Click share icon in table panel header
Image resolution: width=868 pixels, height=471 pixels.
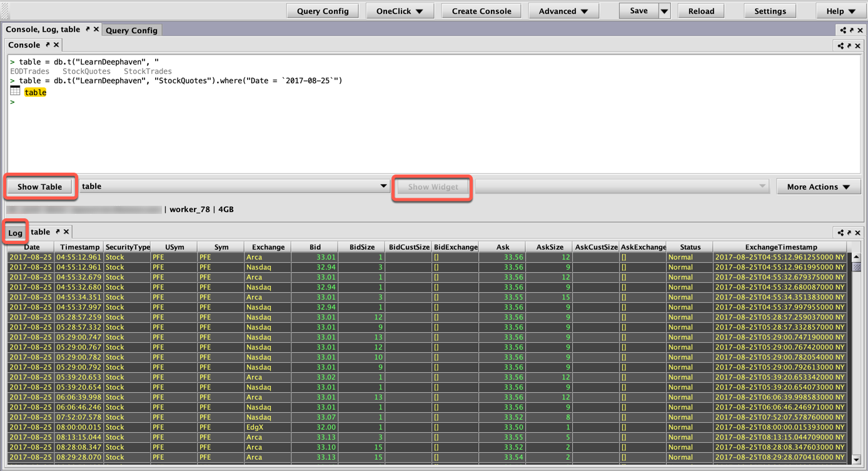(x=840, y=233)
